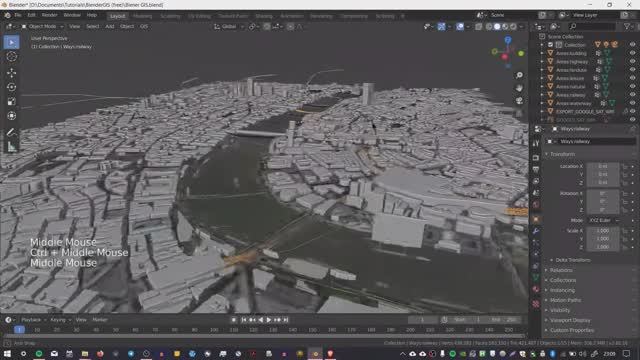Choose the Rotate tool

11,87
